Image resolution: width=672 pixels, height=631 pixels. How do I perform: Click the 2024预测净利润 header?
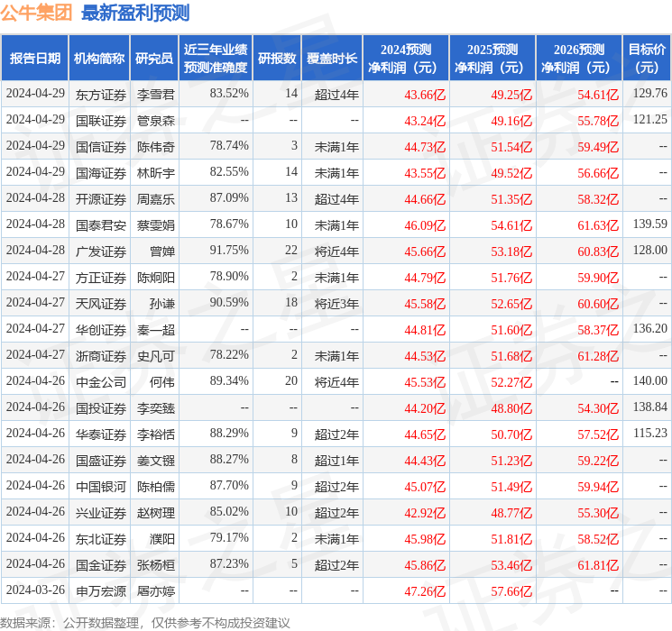(406, 59)
